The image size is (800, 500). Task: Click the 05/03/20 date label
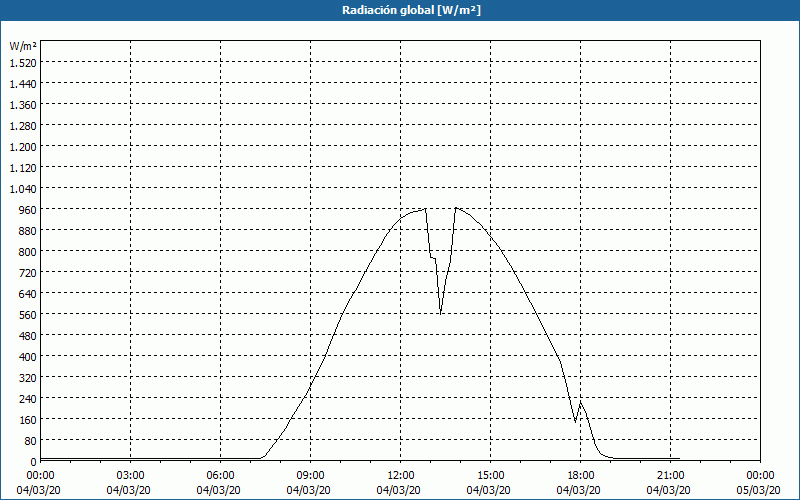pos(758,490)
